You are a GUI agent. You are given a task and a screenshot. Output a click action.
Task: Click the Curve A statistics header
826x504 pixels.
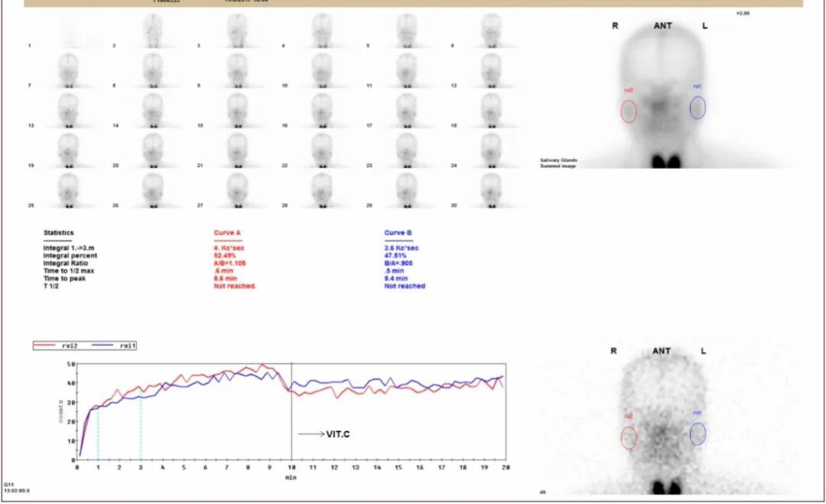[227, 232]
